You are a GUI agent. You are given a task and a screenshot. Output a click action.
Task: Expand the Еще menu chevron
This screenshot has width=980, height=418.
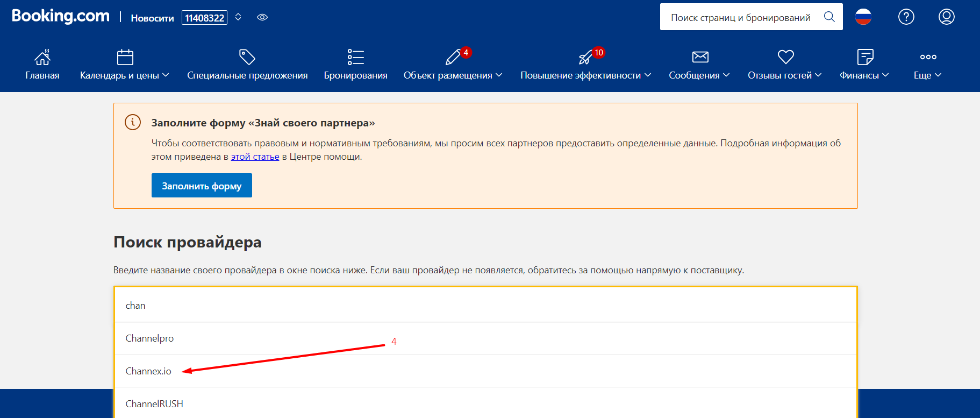pos(938,75)
